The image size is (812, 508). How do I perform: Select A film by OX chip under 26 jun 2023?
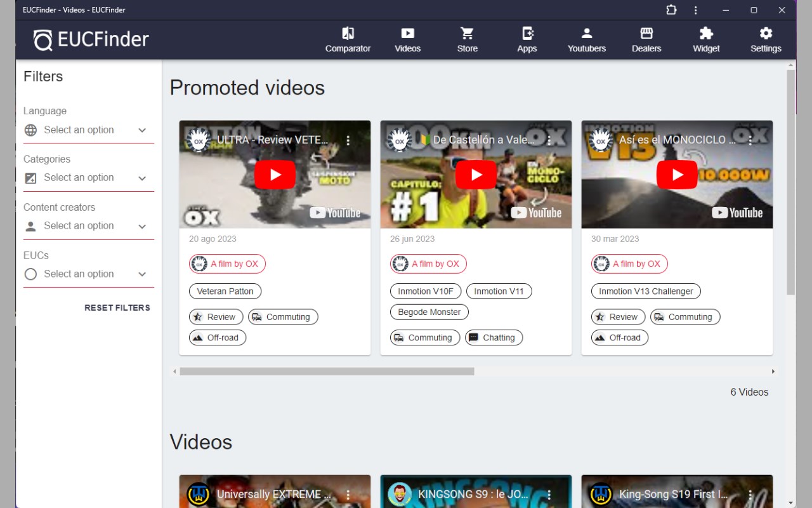tap(428, 264)
